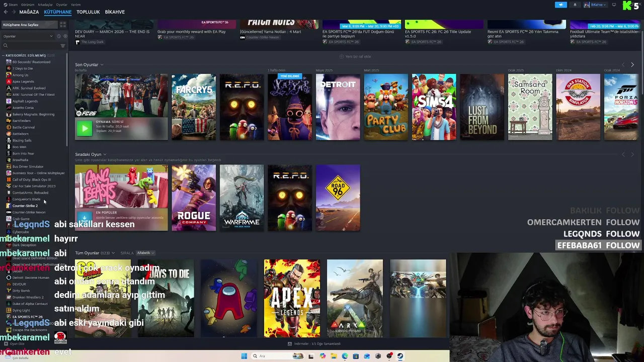Open Far Cry 5 in recent games
This screenshot has width=644, height=362.
point(194,107)
